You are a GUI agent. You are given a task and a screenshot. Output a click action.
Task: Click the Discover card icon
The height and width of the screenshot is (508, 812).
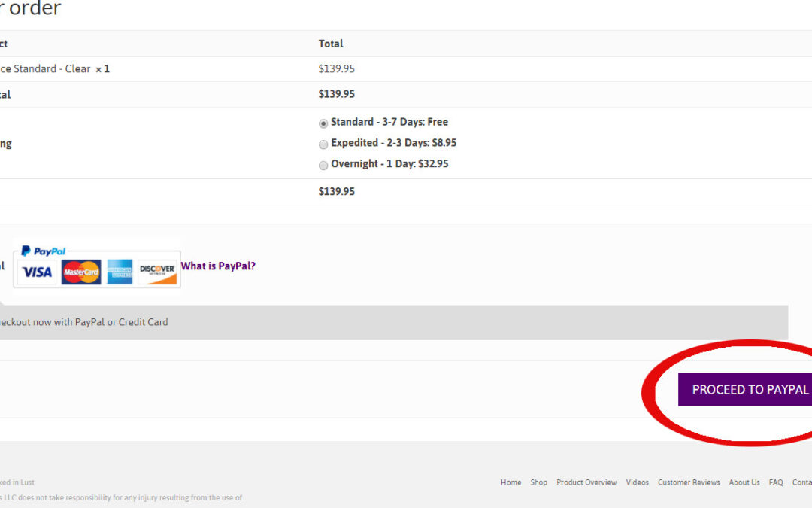(x=158, y=272)
